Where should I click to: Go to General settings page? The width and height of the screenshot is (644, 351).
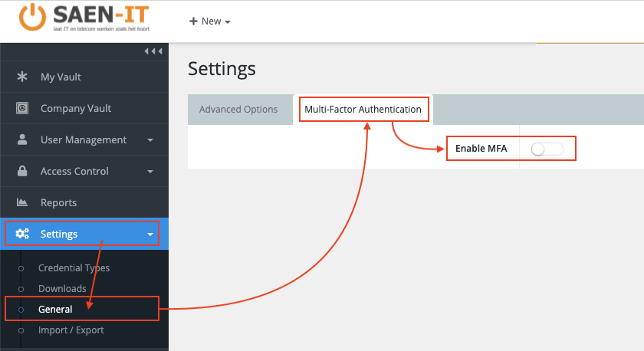[55, 310]
